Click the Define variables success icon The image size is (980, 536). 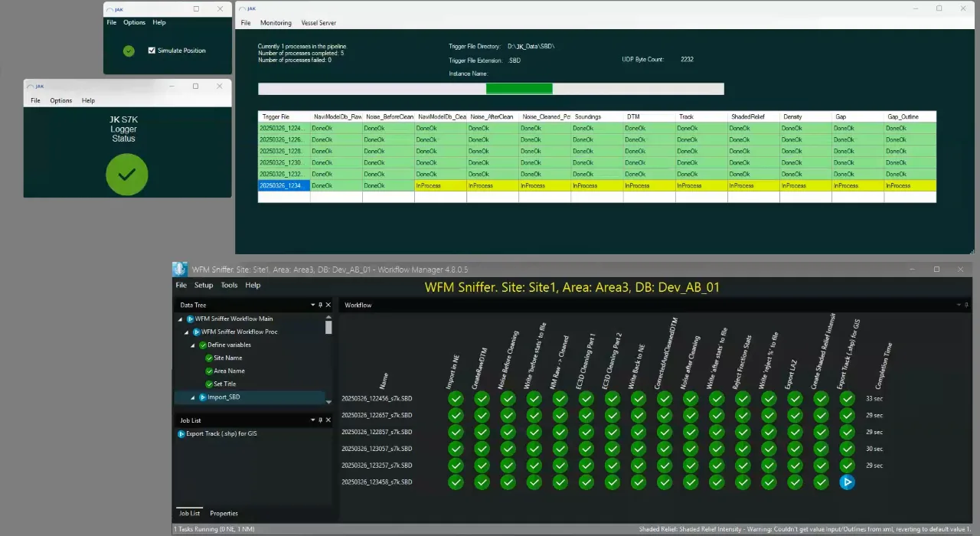click(x=201, y=345)
